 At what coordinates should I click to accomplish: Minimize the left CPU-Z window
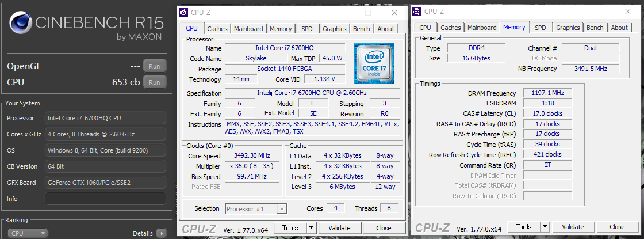coord(342,13)
